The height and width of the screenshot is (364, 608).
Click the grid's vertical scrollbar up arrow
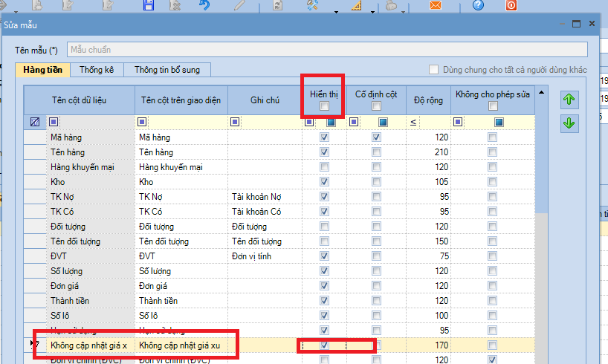(x=542, y=93)
